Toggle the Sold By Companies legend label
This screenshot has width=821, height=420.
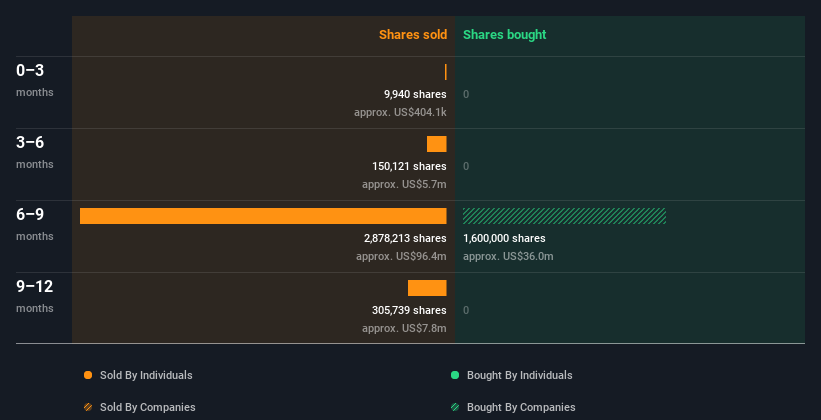148,407
